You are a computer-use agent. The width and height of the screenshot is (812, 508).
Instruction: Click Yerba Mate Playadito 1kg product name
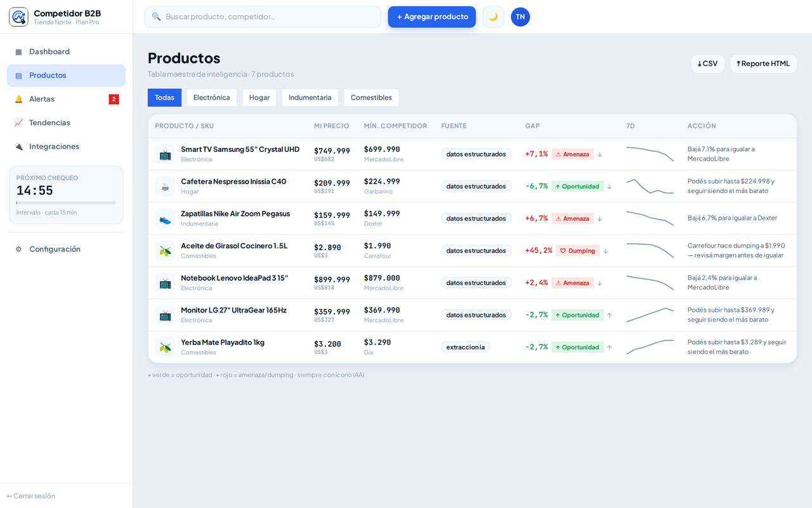(223, 342)
